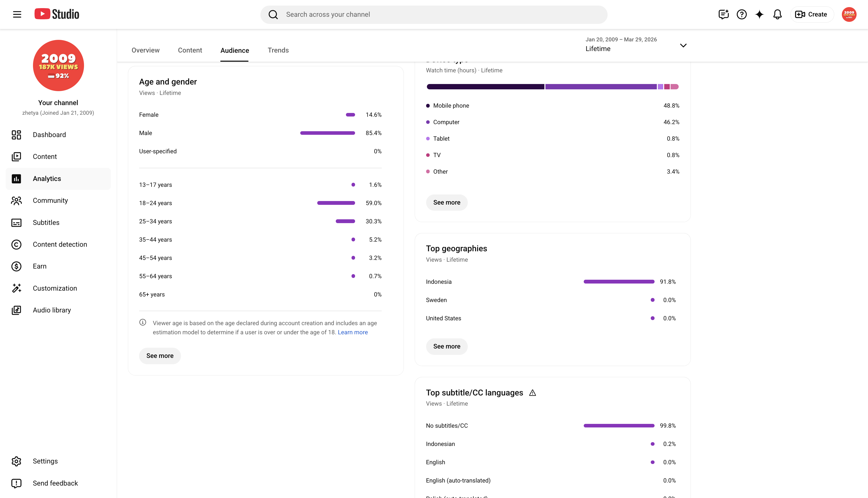Click the warning icon beside subtitle languages
The width and height of the screenshot is (868, 498).
pos(532,393)
